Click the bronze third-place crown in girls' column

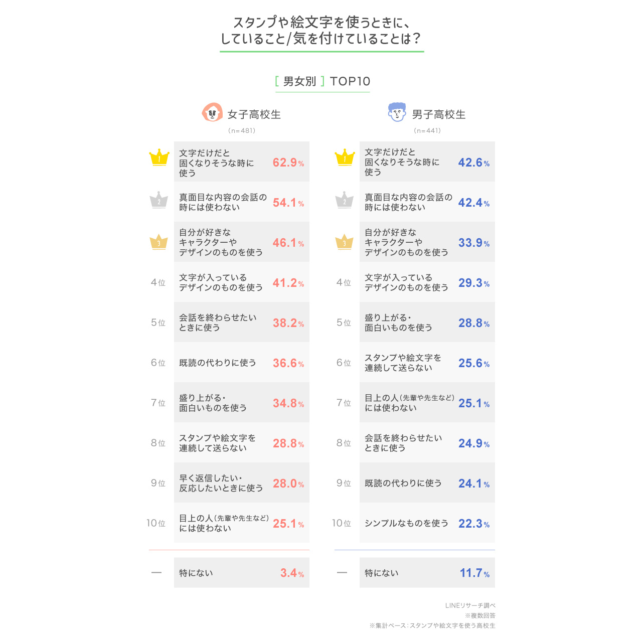coord(159,242)
